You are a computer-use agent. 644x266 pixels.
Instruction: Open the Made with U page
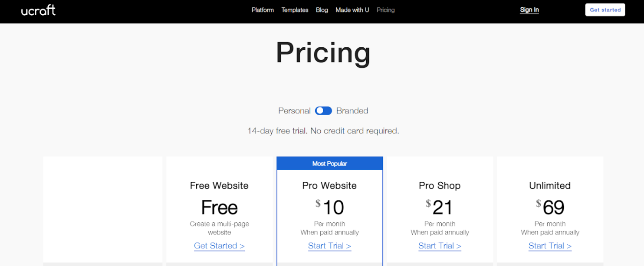click(x=352, y=10)
